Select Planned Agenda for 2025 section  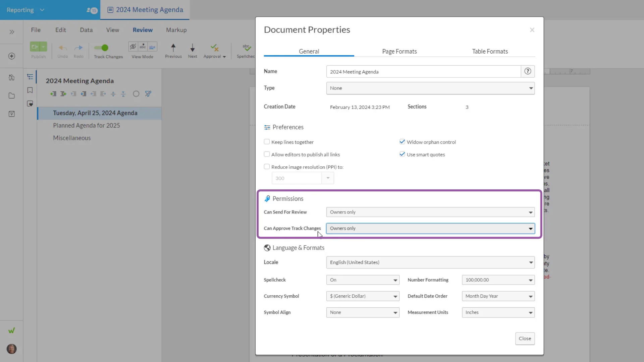(x=87, y=125)
